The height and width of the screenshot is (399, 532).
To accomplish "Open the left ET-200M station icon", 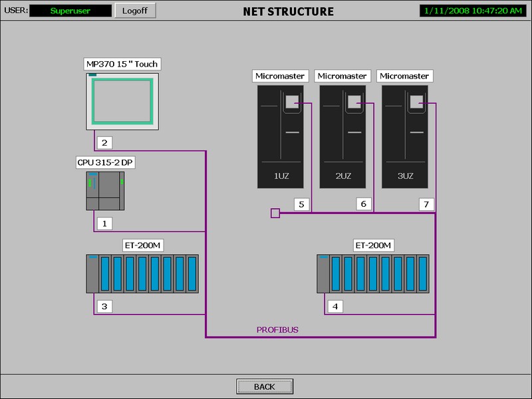I will coord(142,273).
